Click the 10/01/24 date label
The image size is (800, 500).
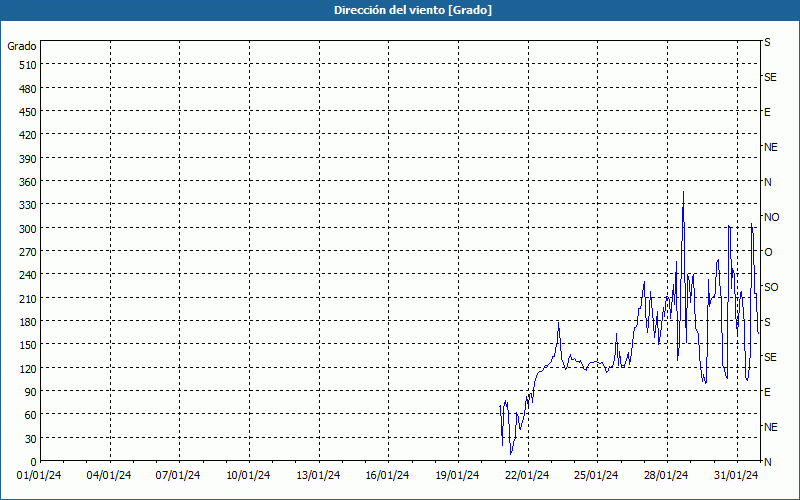click(x=248, y=476)
